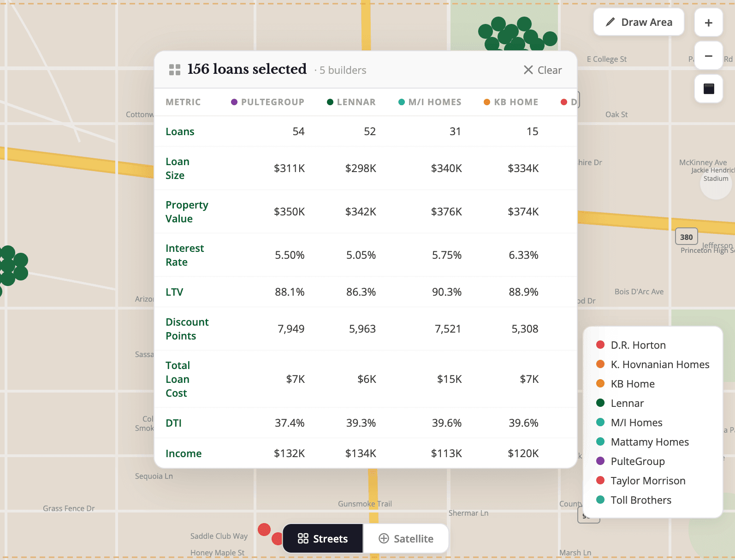The width and height of the screenshot is (735, 560).
Task: Click PulteGroup loans value 54
Action: pos(298,131)
